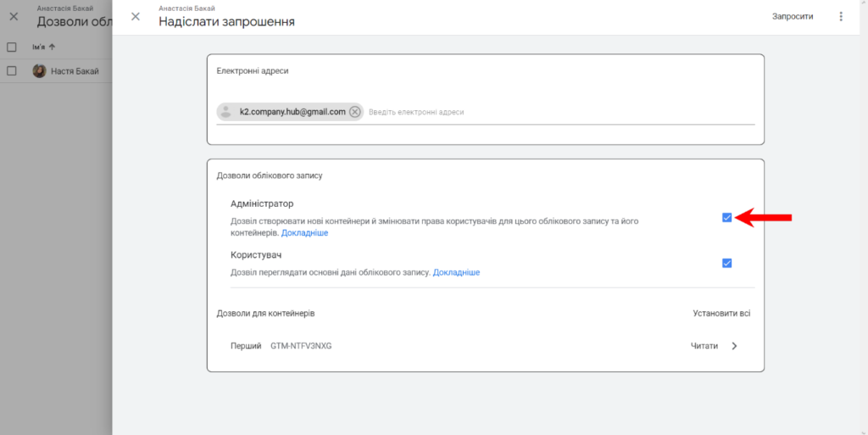Image resolution: width=868 pixels, height=435 pixels.
Task: Click the Запросити button
Action: tap(792, 17)
